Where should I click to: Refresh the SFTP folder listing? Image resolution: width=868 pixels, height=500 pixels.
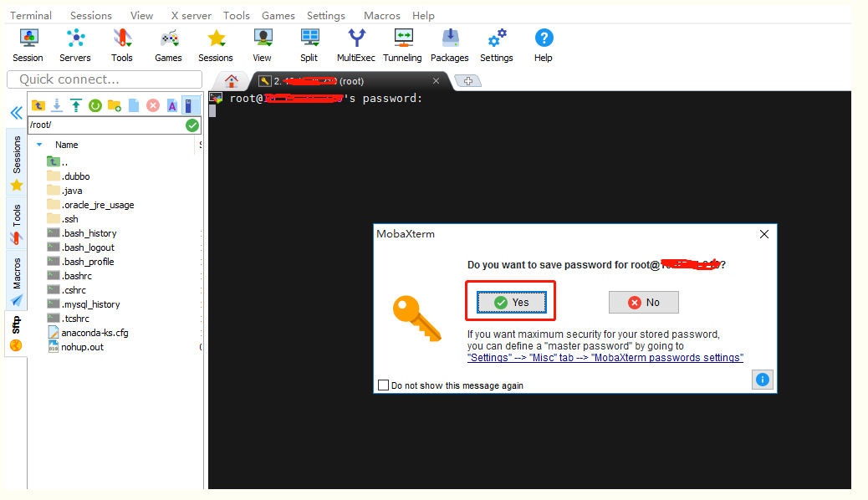[95, 105]
